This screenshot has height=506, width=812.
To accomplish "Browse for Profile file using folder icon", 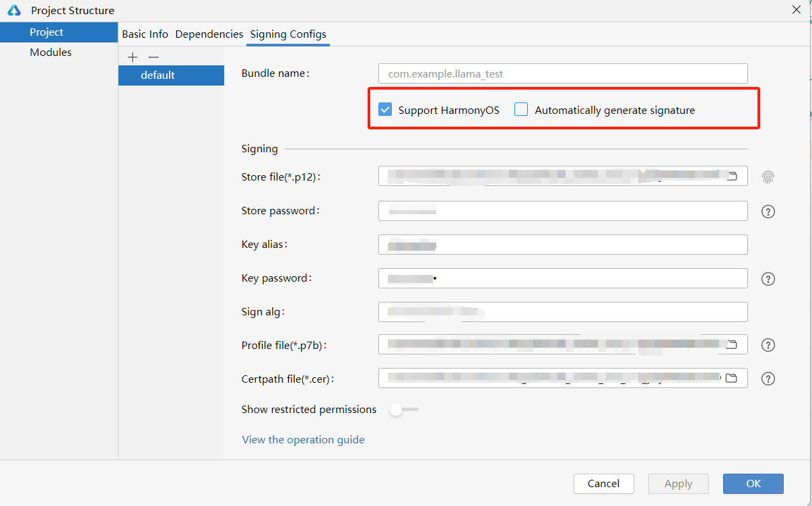I will click(x=732, y=345).
